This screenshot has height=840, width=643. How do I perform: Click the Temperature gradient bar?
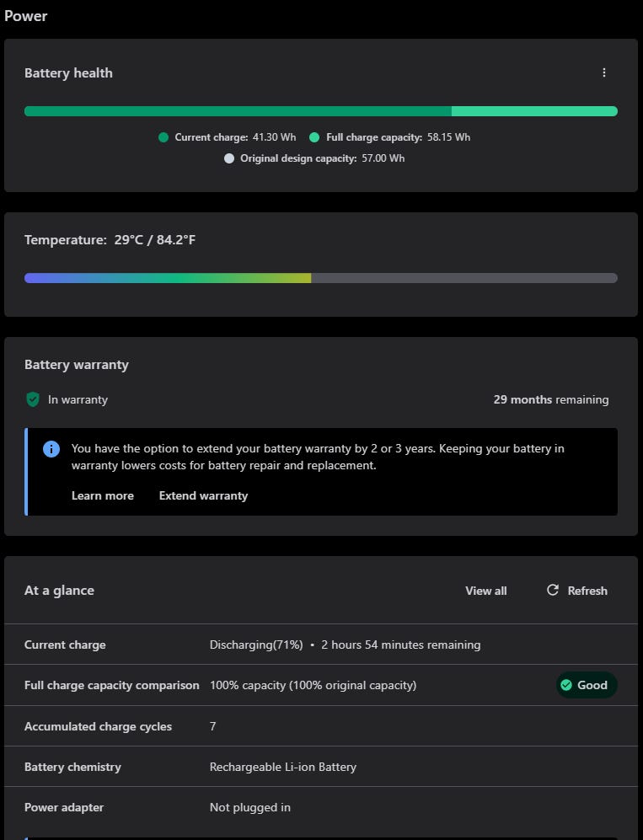click(x=320, y=278)
